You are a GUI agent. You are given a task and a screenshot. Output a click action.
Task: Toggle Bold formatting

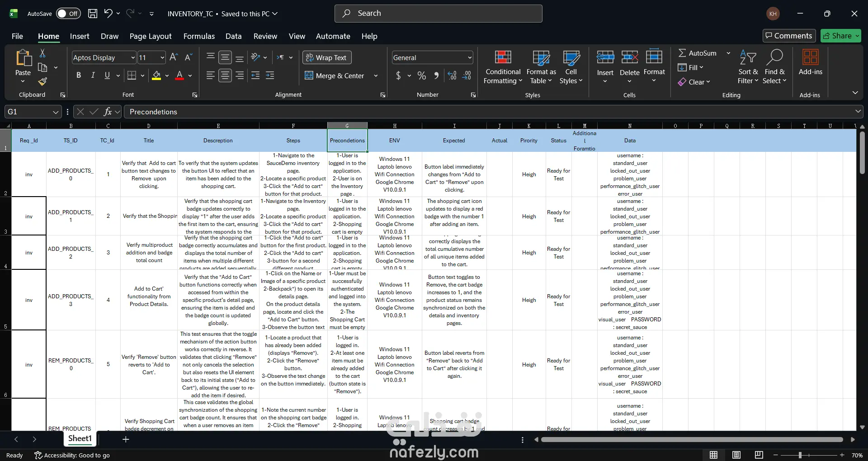[x=79, y=75]
